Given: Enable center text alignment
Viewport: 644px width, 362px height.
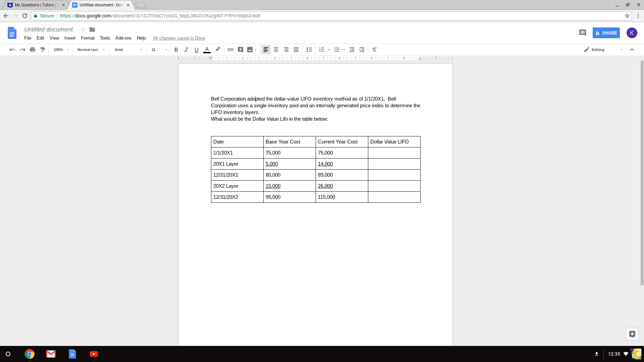Looking at the screenshot, I should pyautogui.click(x=276, y=50).
